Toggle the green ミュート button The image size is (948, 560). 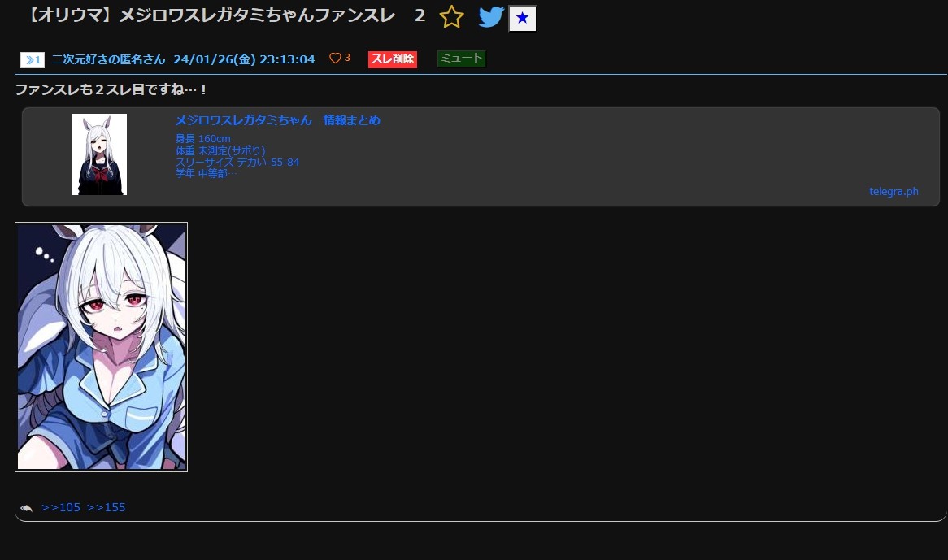tap(461, 59)
